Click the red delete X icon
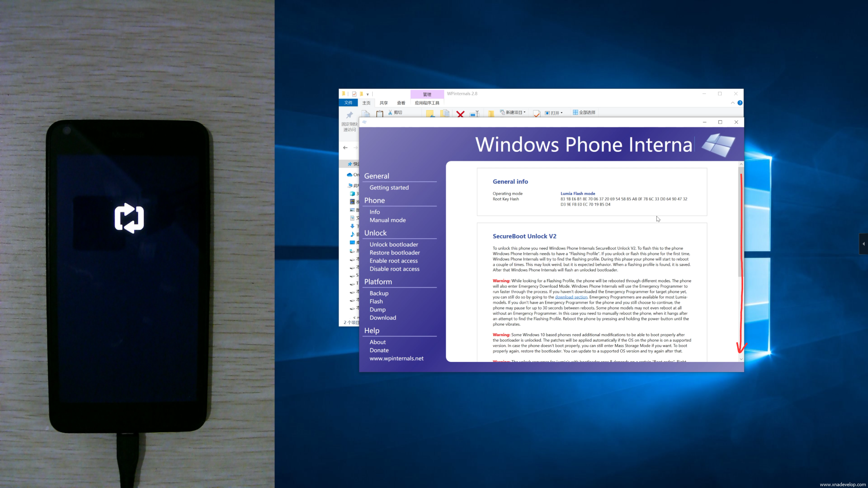The image size is (868, 488). coord(460,114)
